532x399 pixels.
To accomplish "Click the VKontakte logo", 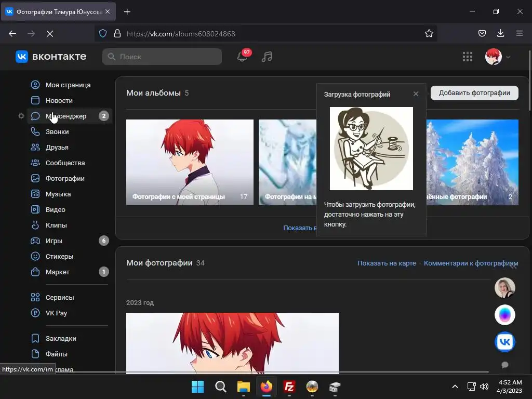I will 51,57.
